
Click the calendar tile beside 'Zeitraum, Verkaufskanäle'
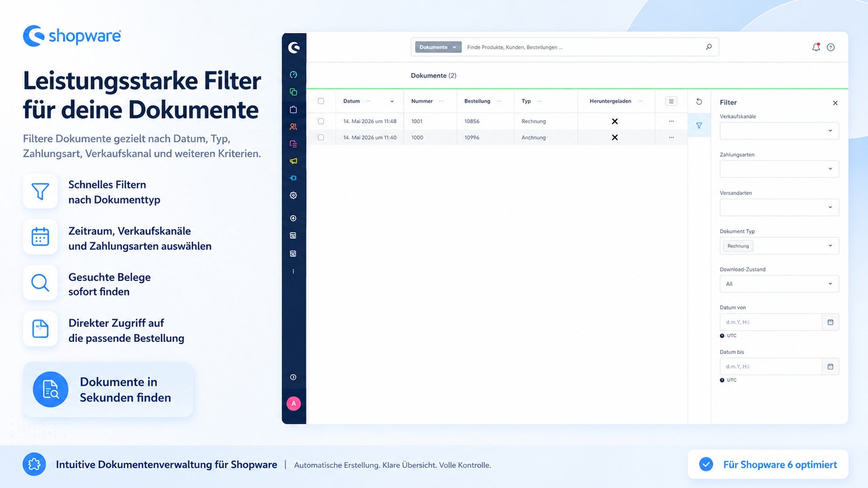click(x=40, y=237)
